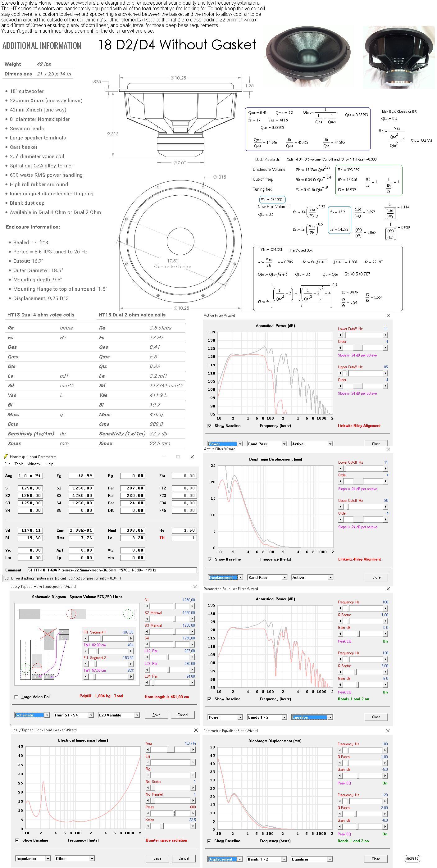Click Lower Cutoff Hz right arrow, Acoustical Power Active Filter
The width and height of the screenshot is (437, 868).
click(385, 335)
